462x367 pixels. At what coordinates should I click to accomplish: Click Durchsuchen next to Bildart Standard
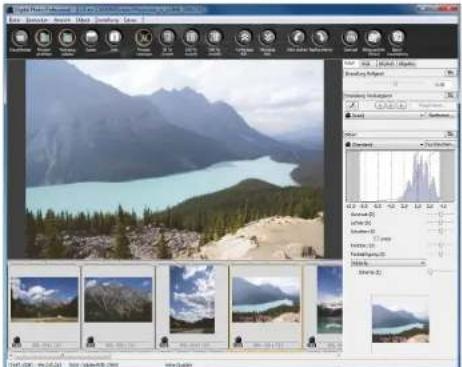tap(439, 145)
